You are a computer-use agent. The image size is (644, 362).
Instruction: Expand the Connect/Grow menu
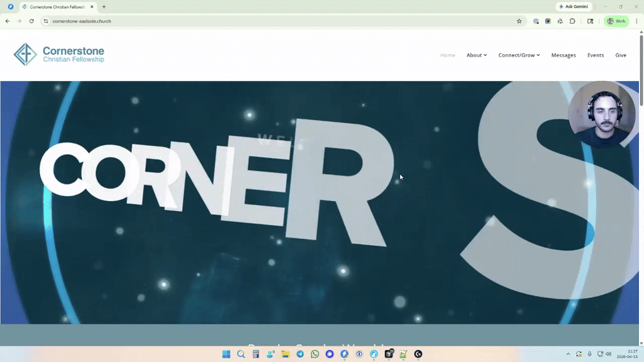[x=519, y=55]
